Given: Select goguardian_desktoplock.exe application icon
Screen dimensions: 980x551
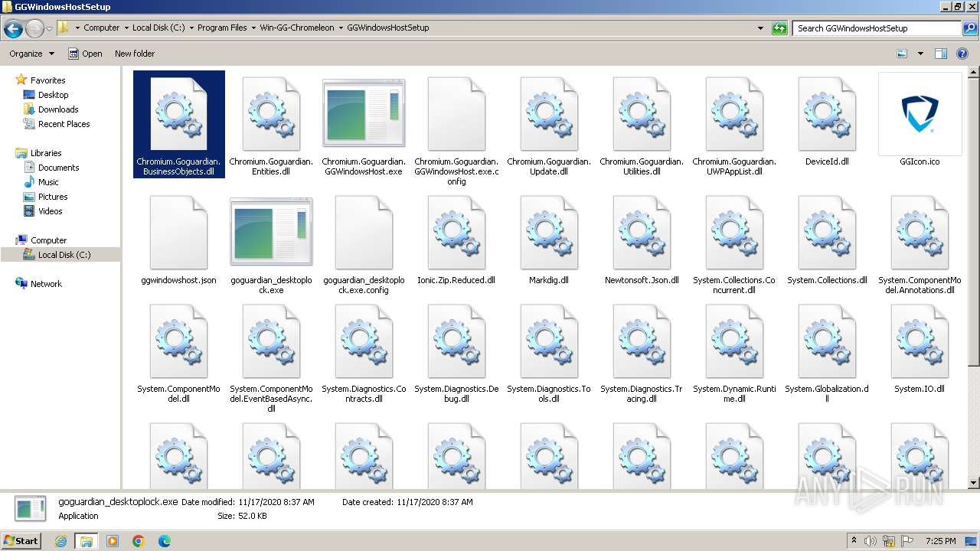Looking at the screenshot, I should tap(271, 232).
